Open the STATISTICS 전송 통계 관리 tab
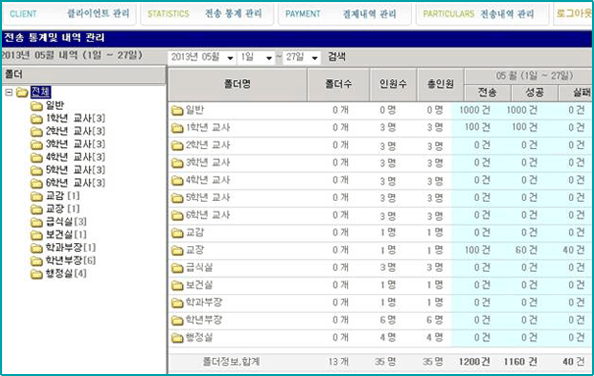The image size is (594, 376). (206, 14)
